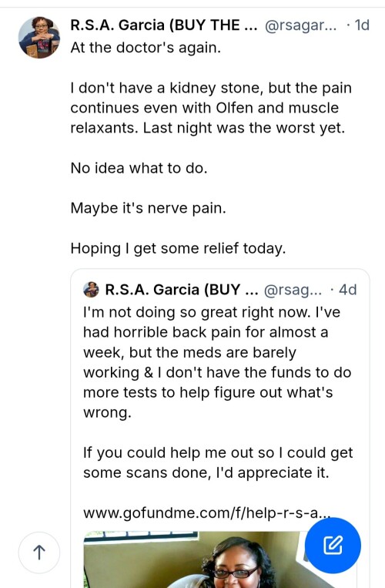The image size is (385, 588).
Task: Tap the "Hoping I get some relief today." line
Action: [178, 248]
